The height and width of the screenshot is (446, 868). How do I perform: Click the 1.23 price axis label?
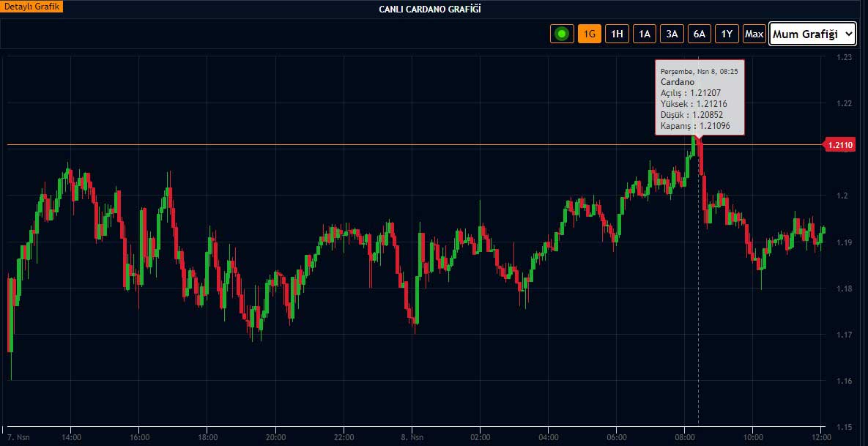click(845, 57)
